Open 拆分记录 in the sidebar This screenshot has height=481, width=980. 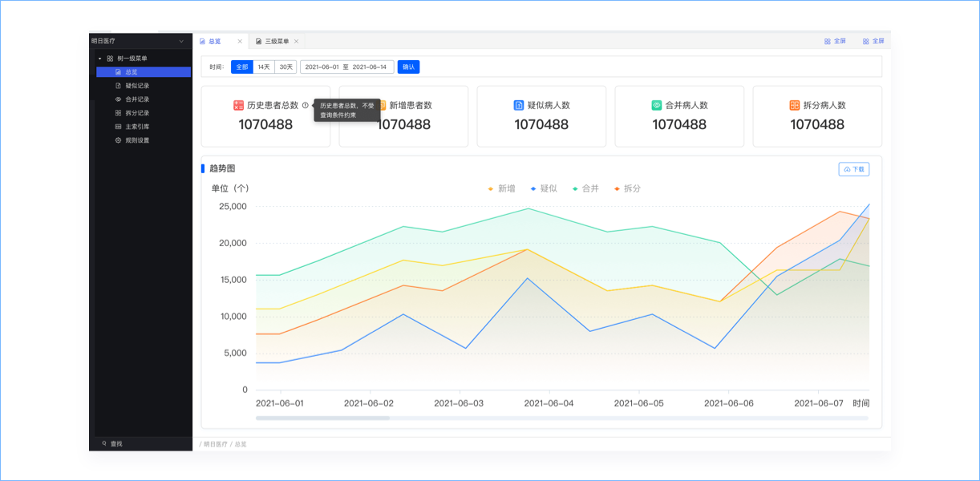click(x=144, y=113)
